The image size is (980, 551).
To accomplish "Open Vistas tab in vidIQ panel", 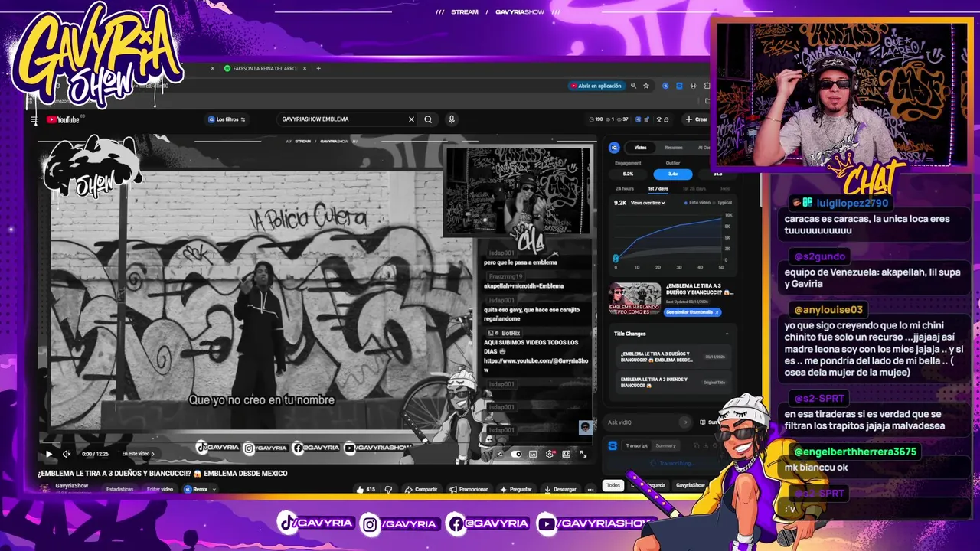I will [x=640, y=148].
